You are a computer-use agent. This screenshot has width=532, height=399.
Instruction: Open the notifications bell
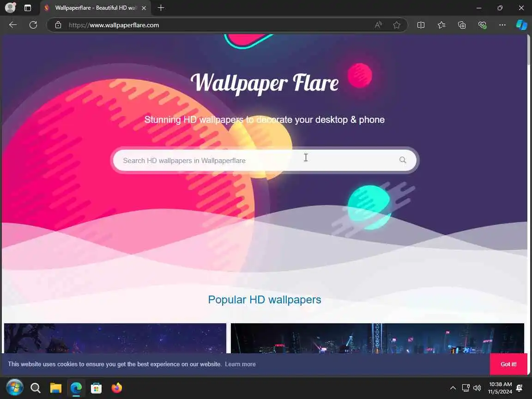[519, 388]
